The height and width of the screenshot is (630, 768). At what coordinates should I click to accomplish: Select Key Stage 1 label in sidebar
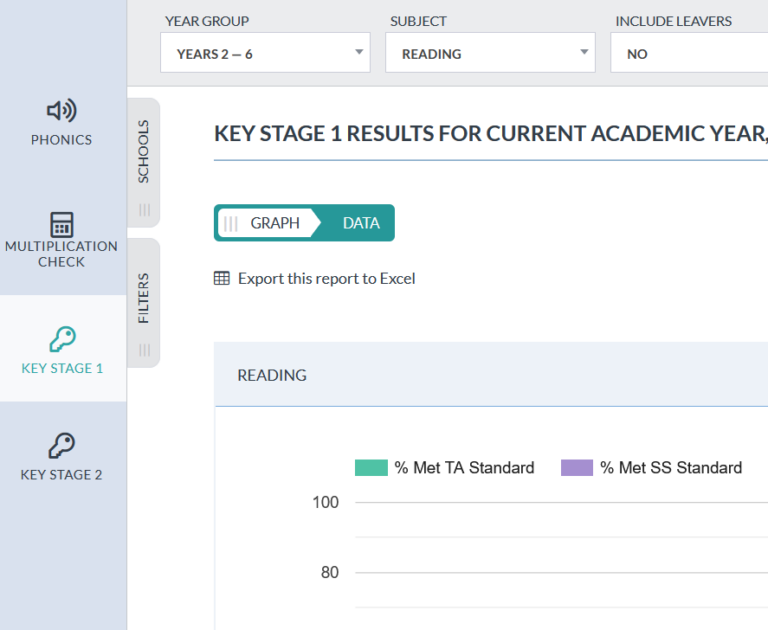click(x=62, y=368)
